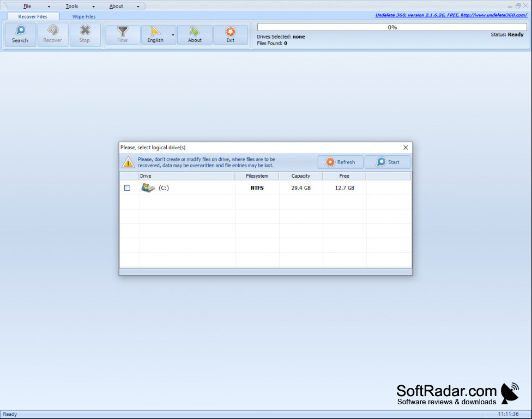This screenshot has height=419, width=532.
Task: Click the (C:) drive label
Action: [x=164, y=187]
